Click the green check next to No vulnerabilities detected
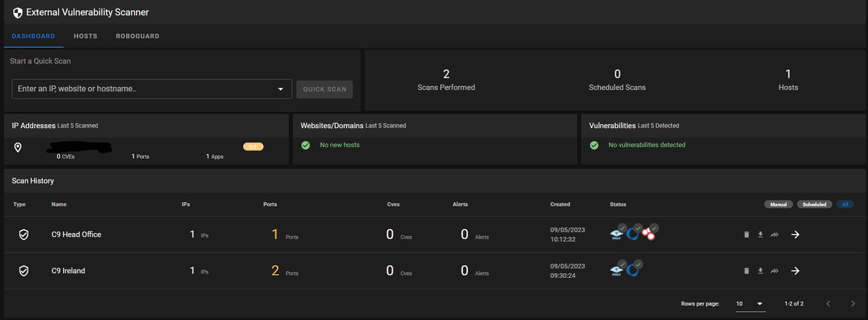868x320 pixels. (594, 145)
